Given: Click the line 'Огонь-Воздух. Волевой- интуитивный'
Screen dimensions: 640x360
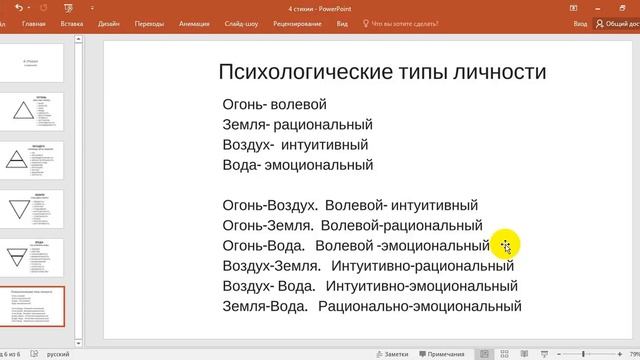Looking at the screenshot, I should click(x=350, y=205).
